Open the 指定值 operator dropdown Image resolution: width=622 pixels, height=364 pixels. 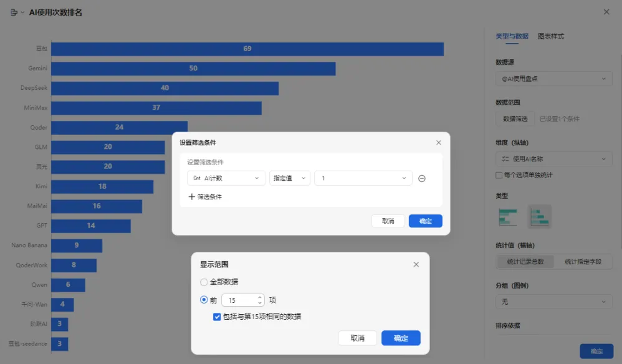click(x=290, y=178)
